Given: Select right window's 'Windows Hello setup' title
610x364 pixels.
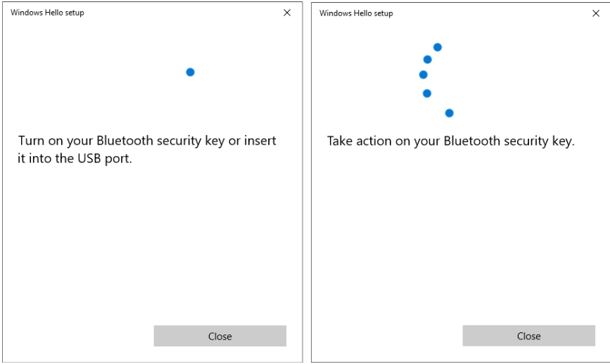Looking at the screenshot, I should pyautogui.click(x=356, y=13).
